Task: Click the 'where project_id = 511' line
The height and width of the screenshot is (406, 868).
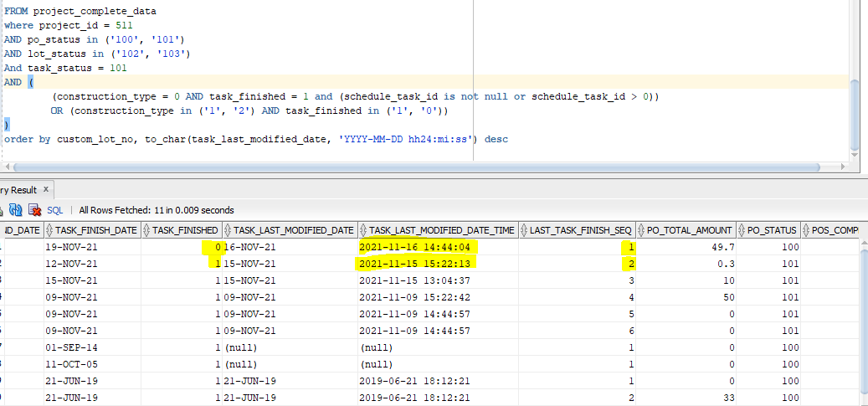Action: click(x=68, y=25)
